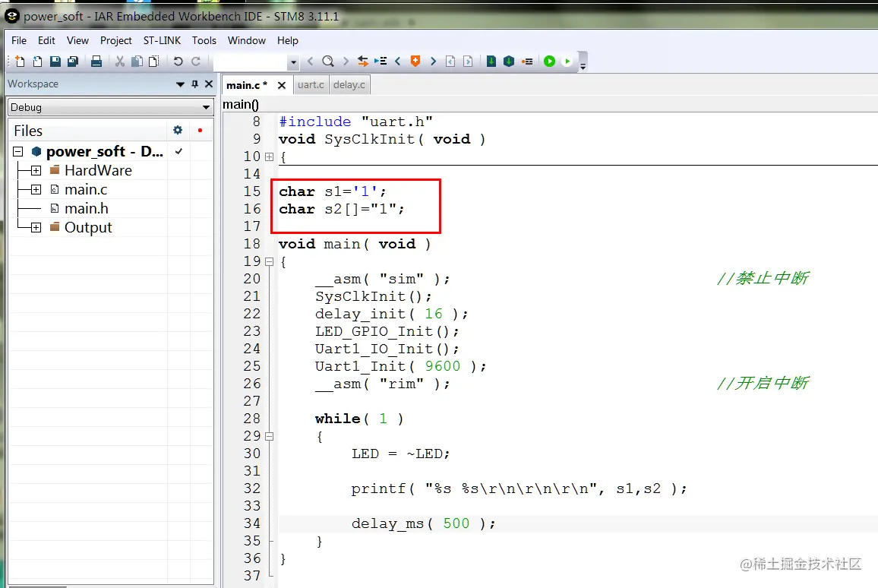Click the Save All toolbar icon

point(73,61)
